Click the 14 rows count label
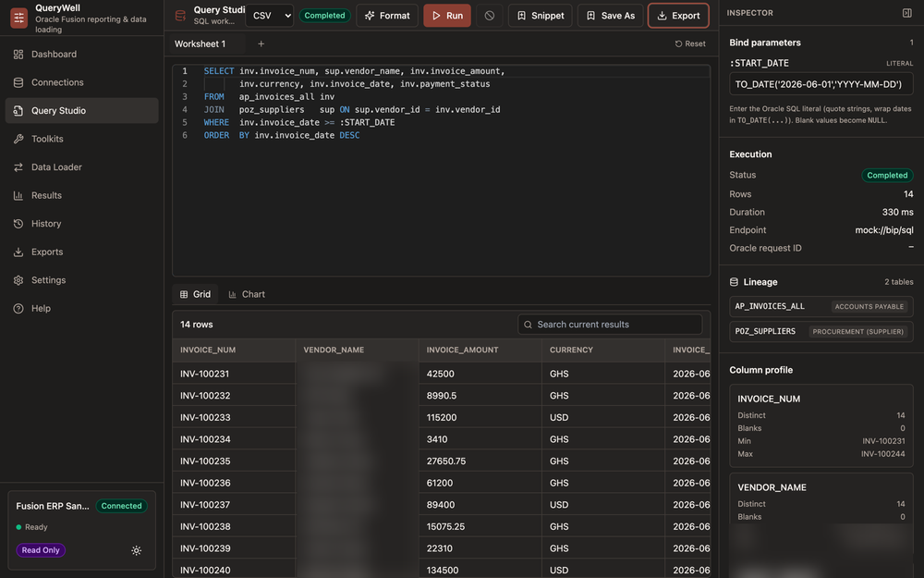The width and height of the screenshot is (924, 578). tap(196, 325)
